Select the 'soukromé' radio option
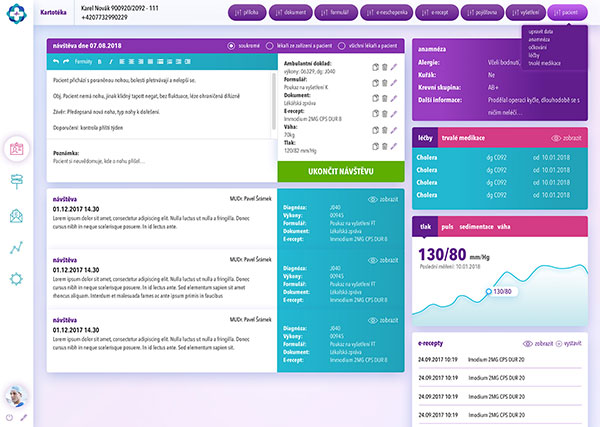This screenshot has width=600, height=427. 232,45
